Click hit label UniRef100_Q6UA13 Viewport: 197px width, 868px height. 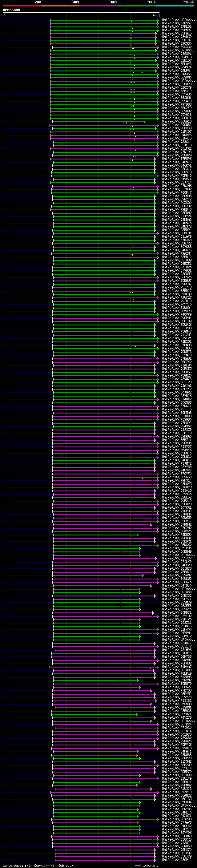pos(177,122)
